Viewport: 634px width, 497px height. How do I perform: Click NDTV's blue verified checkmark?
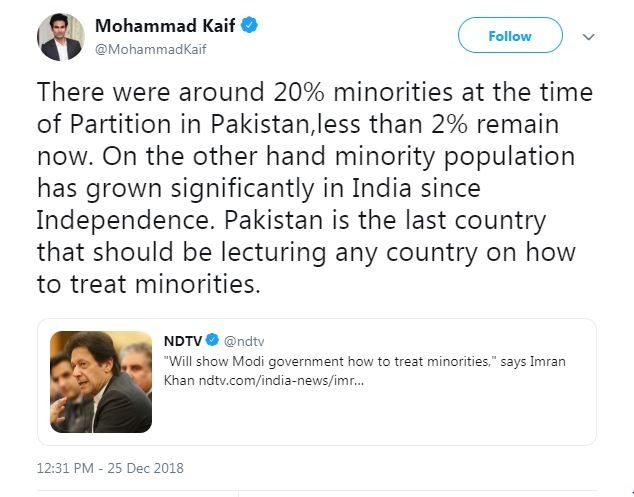click(x=212, y=340)
